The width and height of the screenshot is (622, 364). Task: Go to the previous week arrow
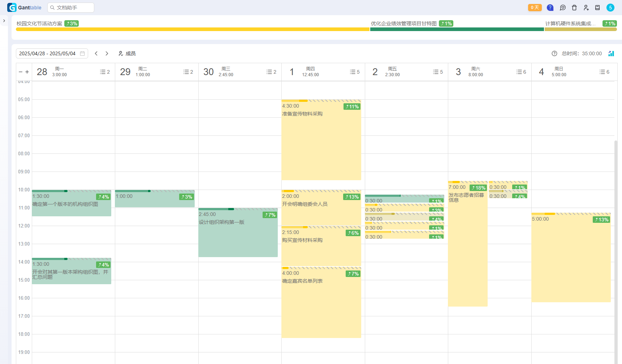[96, 53]
